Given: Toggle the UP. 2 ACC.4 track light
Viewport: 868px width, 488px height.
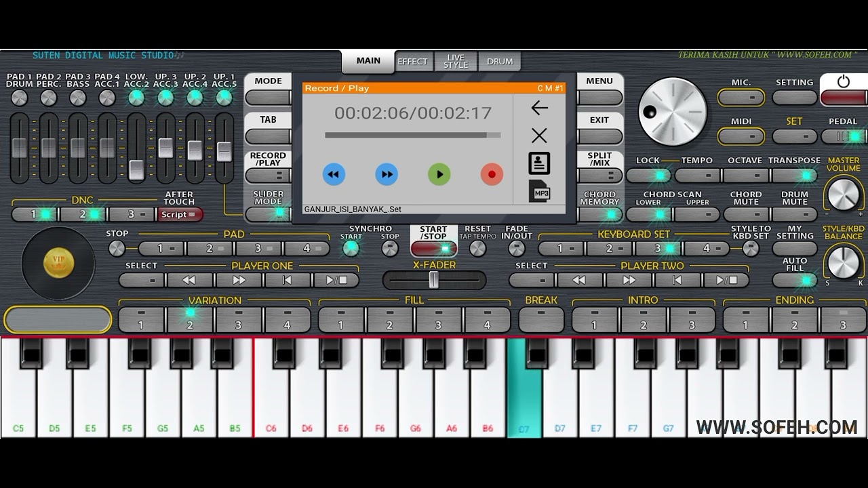Looking at the screenshot, I should [195, 98].
